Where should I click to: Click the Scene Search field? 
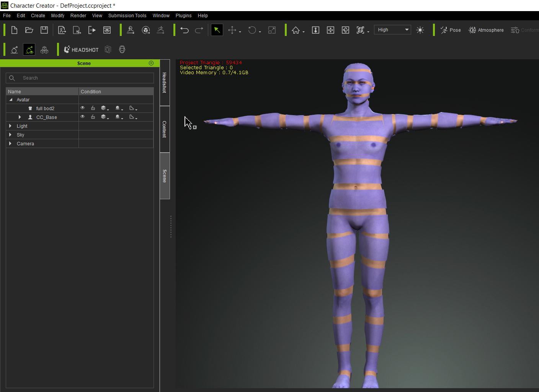pyautogui.click(x=80, y=78)
